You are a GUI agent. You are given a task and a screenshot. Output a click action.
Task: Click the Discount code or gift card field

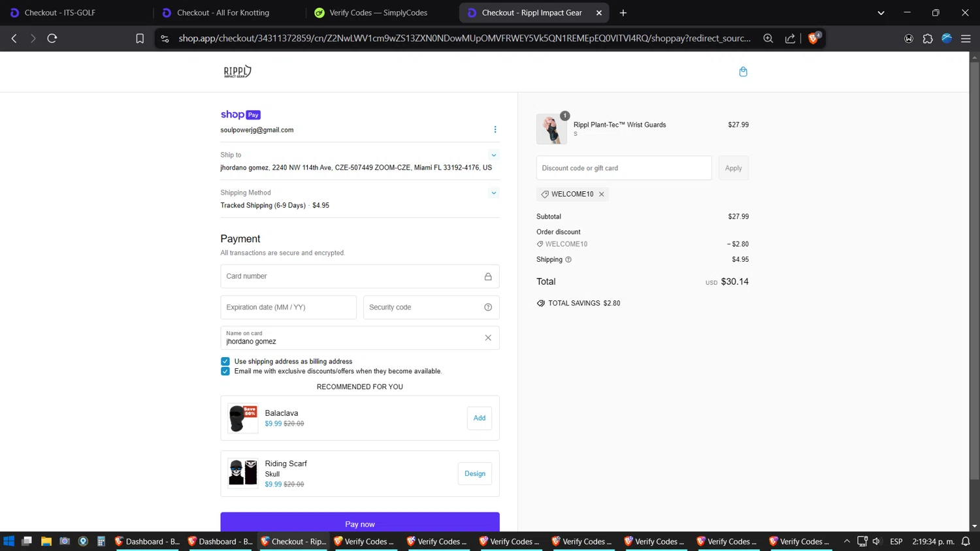[x=624, y=168]
